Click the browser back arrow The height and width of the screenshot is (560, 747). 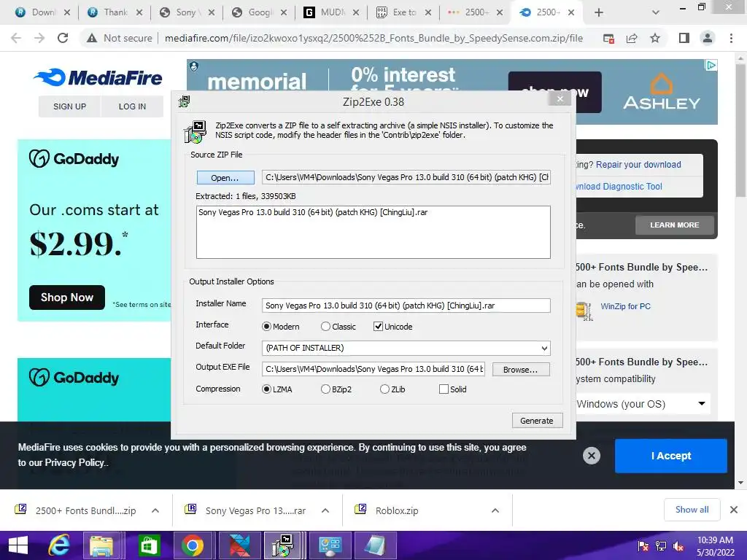16,38
